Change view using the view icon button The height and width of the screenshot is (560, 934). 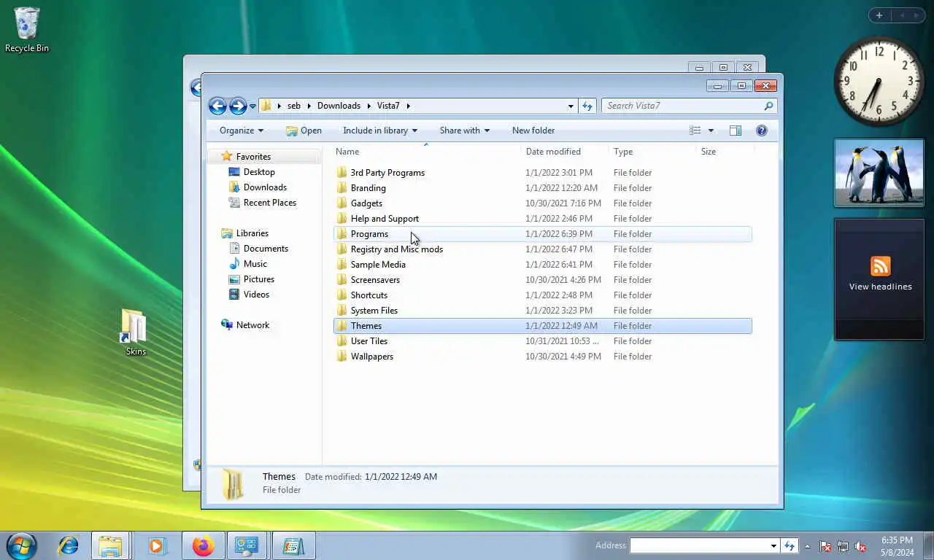(695, 131)
